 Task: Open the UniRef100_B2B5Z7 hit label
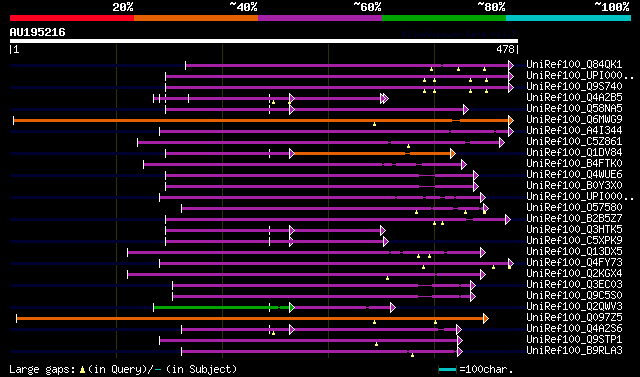(x=574, y=219)
